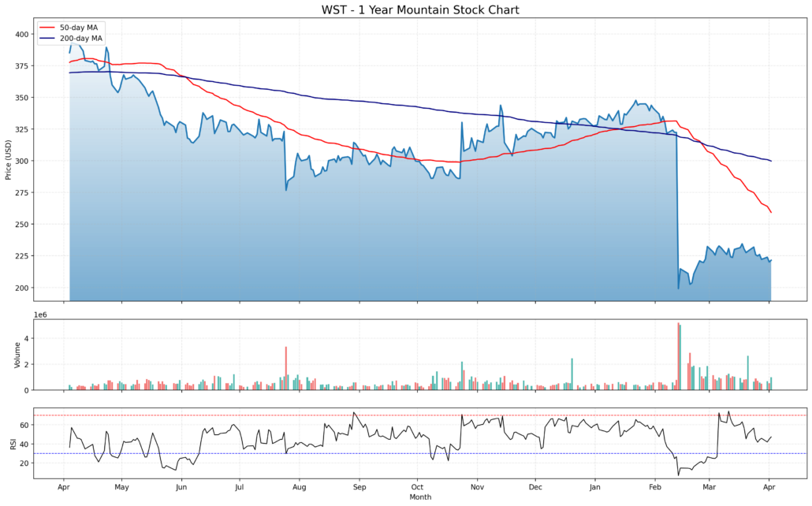Viewport: 812px width, 506px height.
Task: Click the "325" price axis tick label
Action: [22, 129]
